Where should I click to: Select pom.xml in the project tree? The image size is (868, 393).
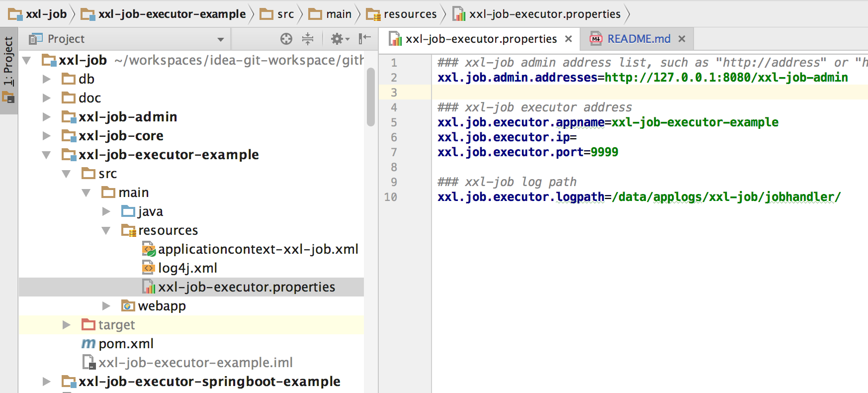[x=126, y=344]
